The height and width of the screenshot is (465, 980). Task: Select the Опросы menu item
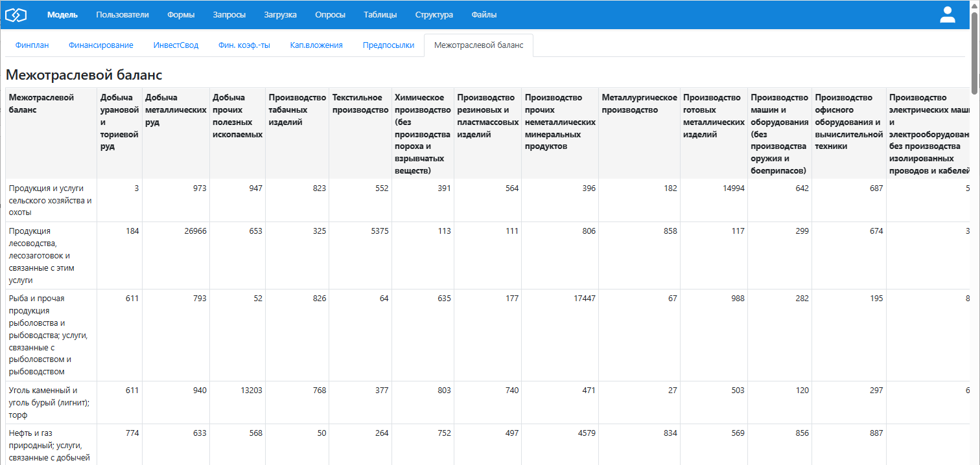click(x=330, y=15)
